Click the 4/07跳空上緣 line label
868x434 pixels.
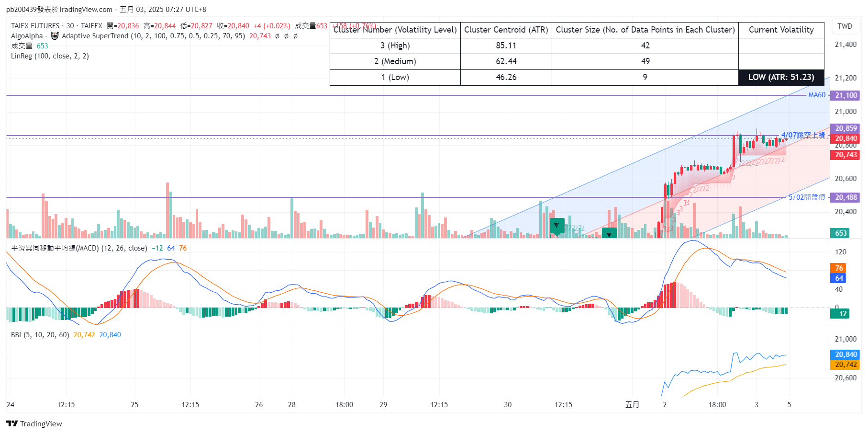[803, 135]
